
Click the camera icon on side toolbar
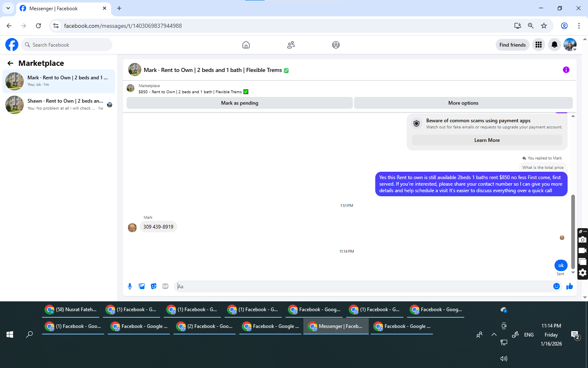coord(583,240)
